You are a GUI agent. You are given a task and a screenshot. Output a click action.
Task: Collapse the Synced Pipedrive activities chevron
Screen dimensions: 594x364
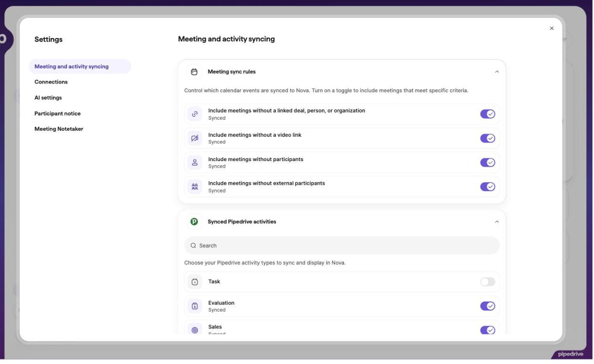point(497,222)
